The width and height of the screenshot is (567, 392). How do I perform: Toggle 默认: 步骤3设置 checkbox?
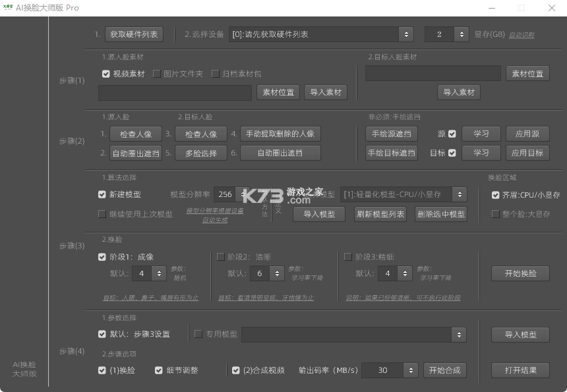102,334
